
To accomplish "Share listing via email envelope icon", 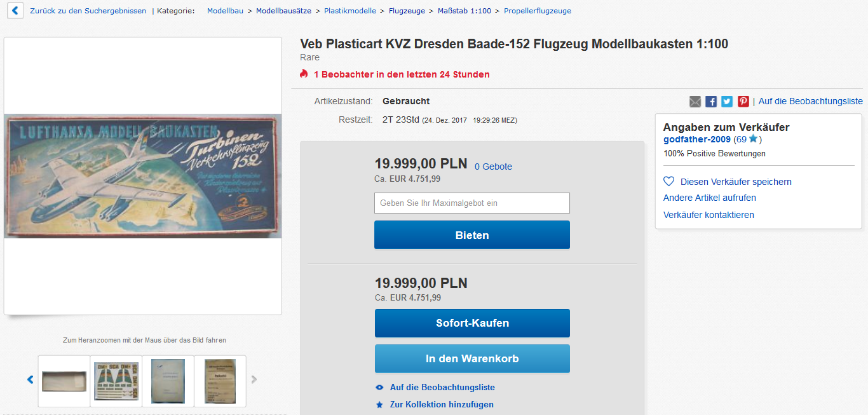I will pyautogui.click(x=695, y=102).
